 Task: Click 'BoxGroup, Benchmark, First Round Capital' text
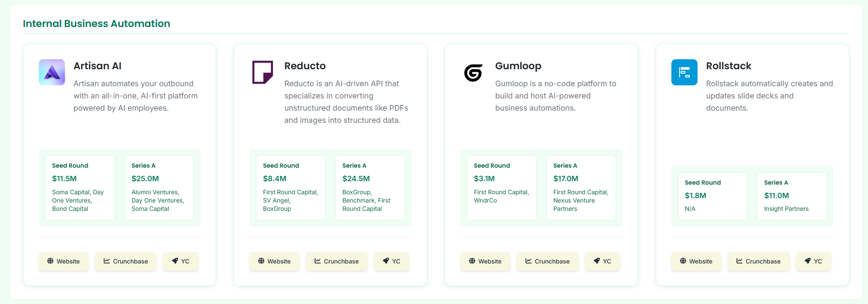[x=366, y=200]
